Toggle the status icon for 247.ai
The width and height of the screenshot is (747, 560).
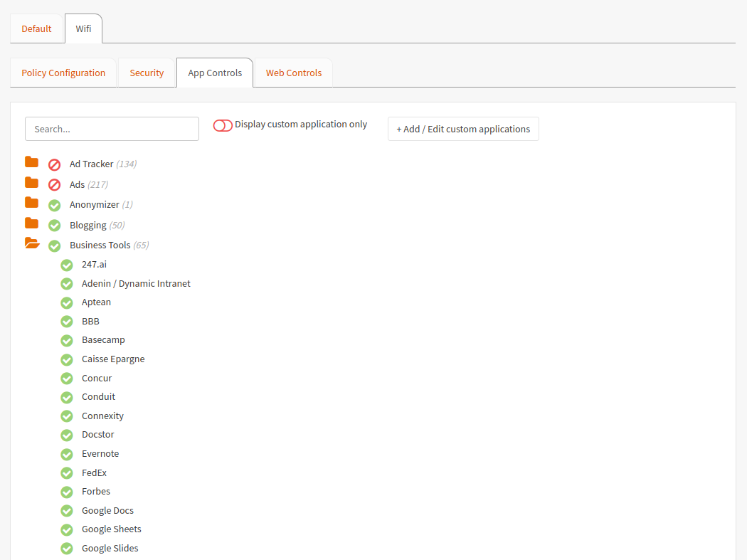pyautogui.click(x=67, y=265)
